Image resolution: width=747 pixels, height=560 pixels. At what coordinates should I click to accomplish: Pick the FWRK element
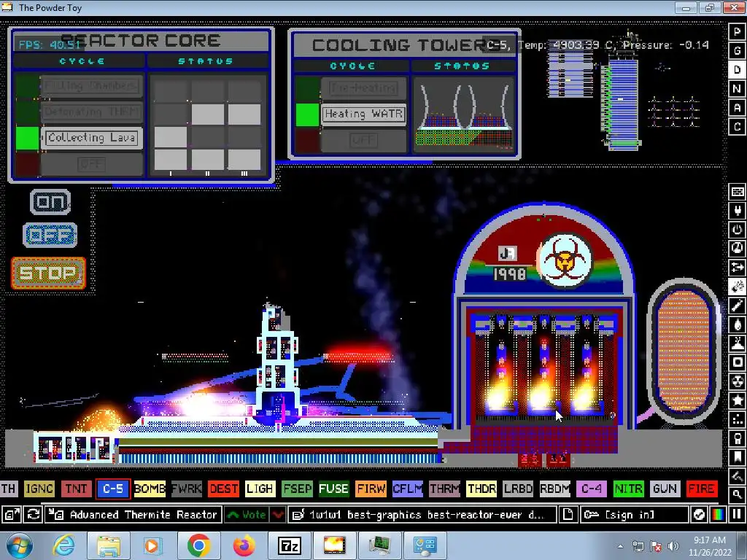pyautogui.click(x=187, y=489)
